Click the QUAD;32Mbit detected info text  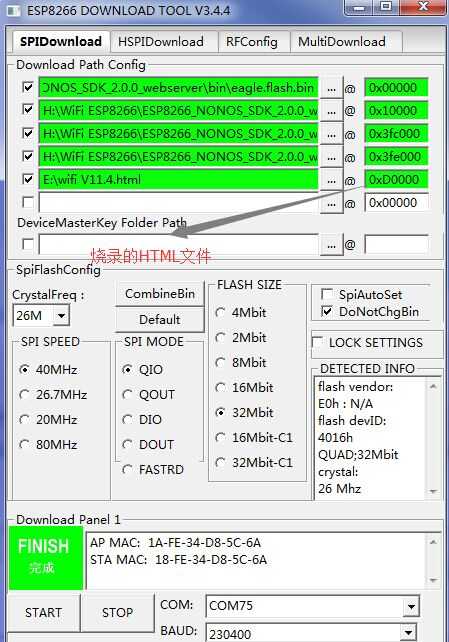click(358, 454)
